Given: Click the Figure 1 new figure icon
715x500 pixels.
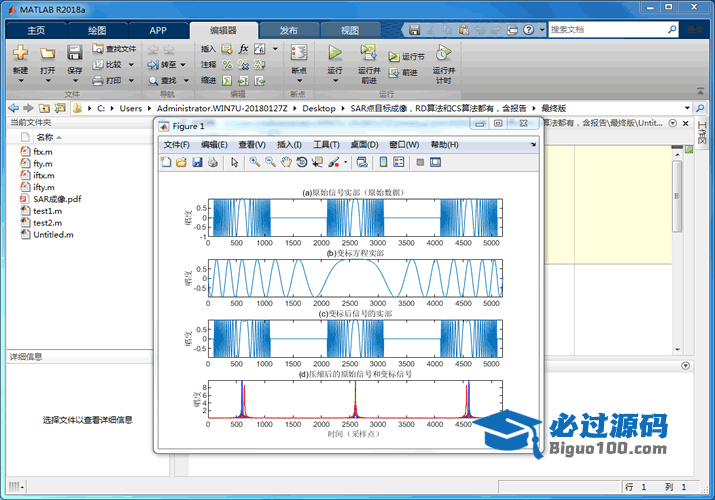Looking at the screenshot, I should pos(166,162).
